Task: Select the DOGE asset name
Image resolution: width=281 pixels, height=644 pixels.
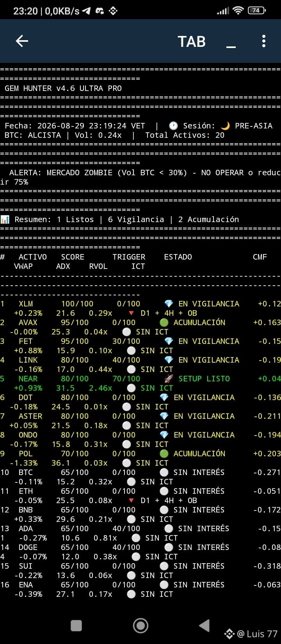Action: [x=28, y=547]
